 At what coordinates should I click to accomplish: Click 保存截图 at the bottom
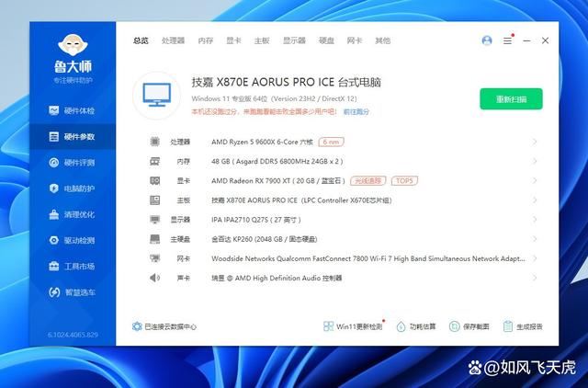(x=470, y=326)
